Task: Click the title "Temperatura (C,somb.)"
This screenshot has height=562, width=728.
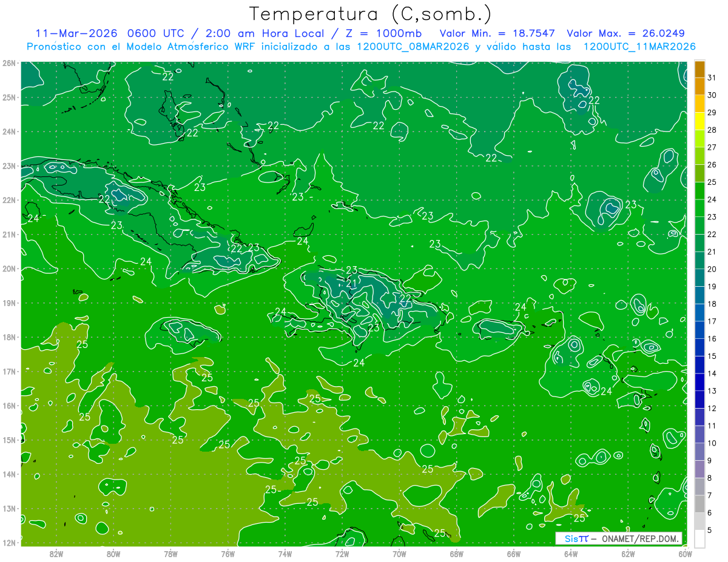Action: coord(371,14)
